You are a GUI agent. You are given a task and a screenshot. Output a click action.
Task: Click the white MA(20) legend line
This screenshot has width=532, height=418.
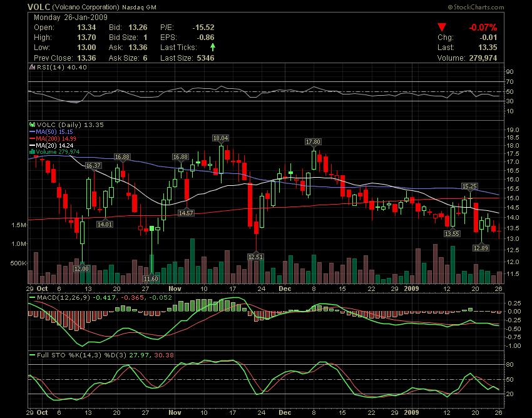point(32,145)
